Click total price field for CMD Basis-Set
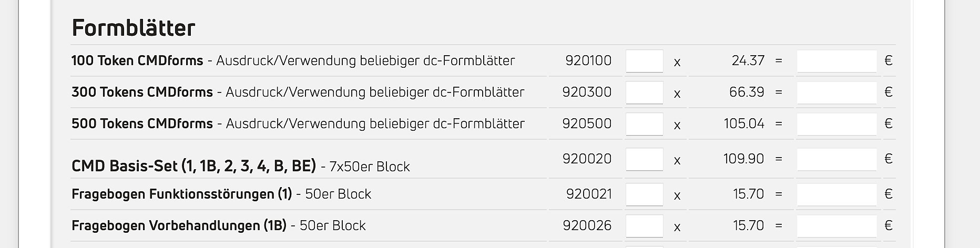Image resolution: width=980 pixels, height=248 pixels. [836, 159]
